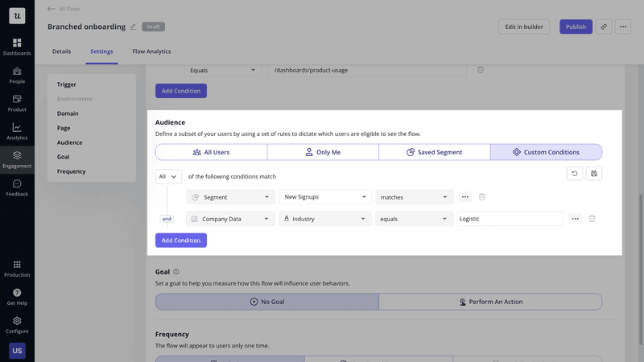Click the Publish button

point(576,27)
